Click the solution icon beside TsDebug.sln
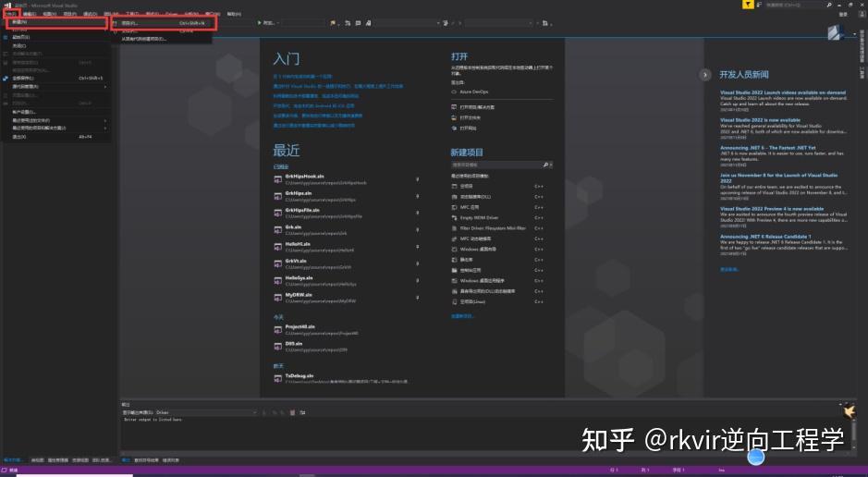Image resolution: width=868 pixels, height=477 pixels. [278, 378]
